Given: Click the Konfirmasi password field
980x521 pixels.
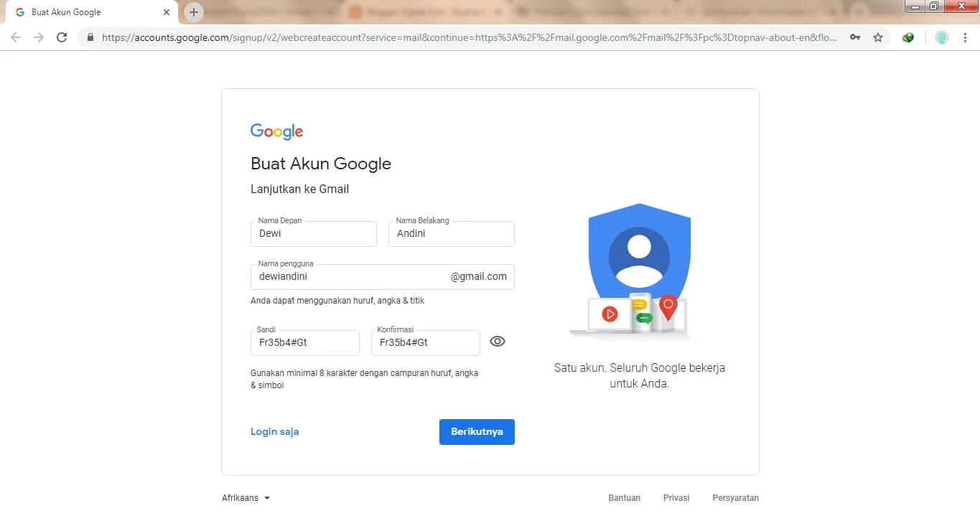Looking at the screenshot, I should click(426, 343).
